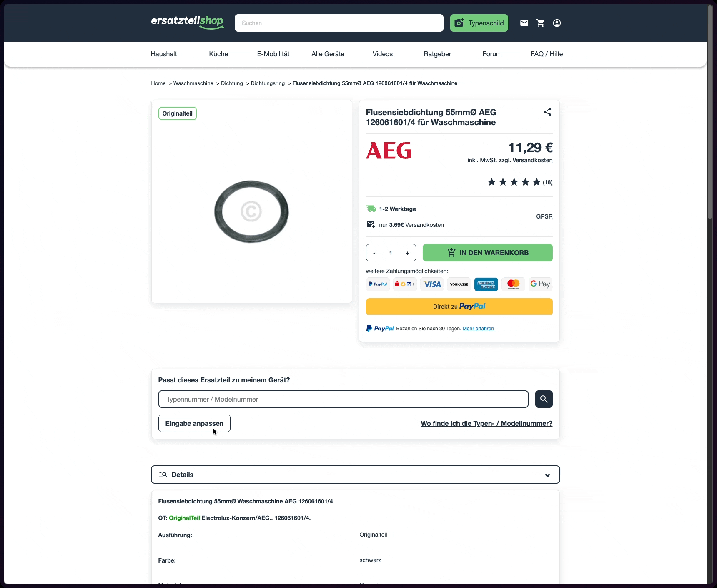Open the Küche menu
The width and height of the screenshot is (717, 588).
click(x=218, y=54)
